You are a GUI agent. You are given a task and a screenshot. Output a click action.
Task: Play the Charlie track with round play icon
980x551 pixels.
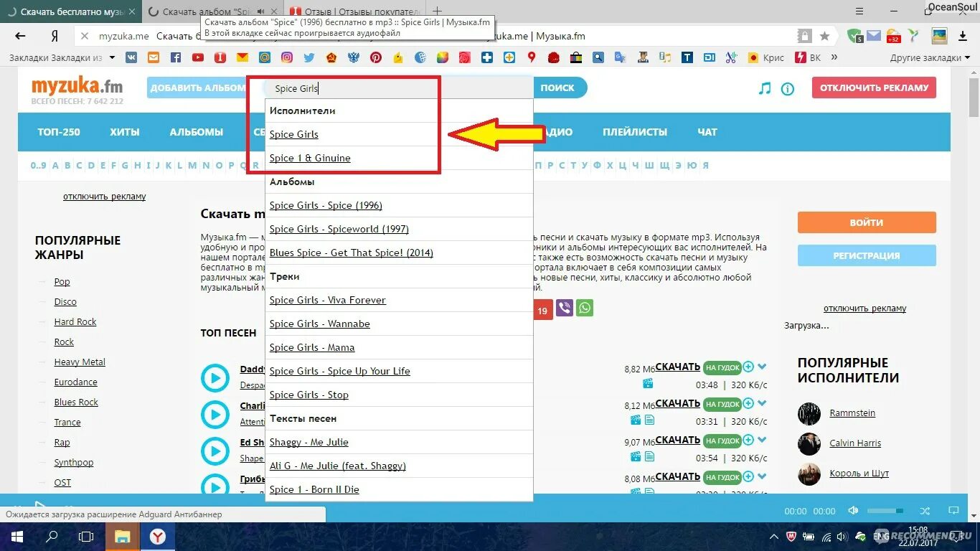click(x=215, y=414)
